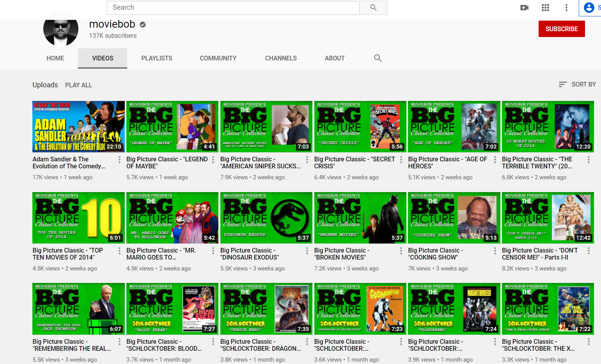
Task: Open options menu for AGE OF HEROES video
Action: pyautogui.click(x=495, y=159)
